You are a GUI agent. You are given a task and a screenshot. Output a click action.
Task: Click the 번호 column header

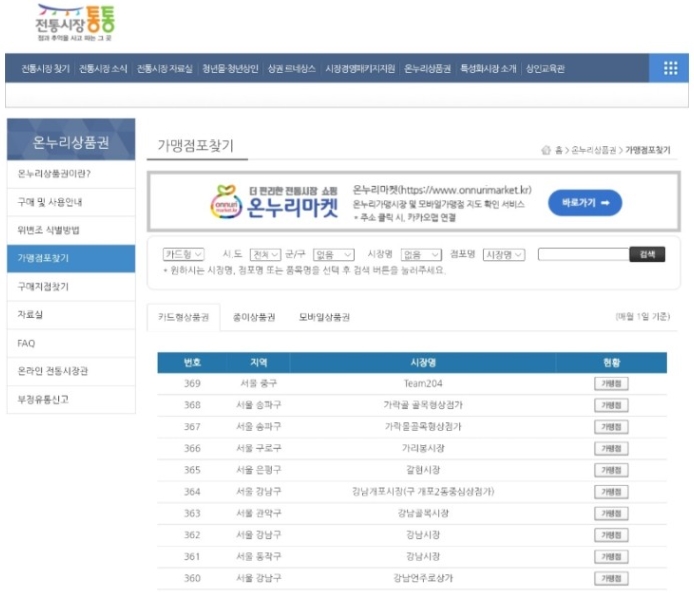pos(192,363)
